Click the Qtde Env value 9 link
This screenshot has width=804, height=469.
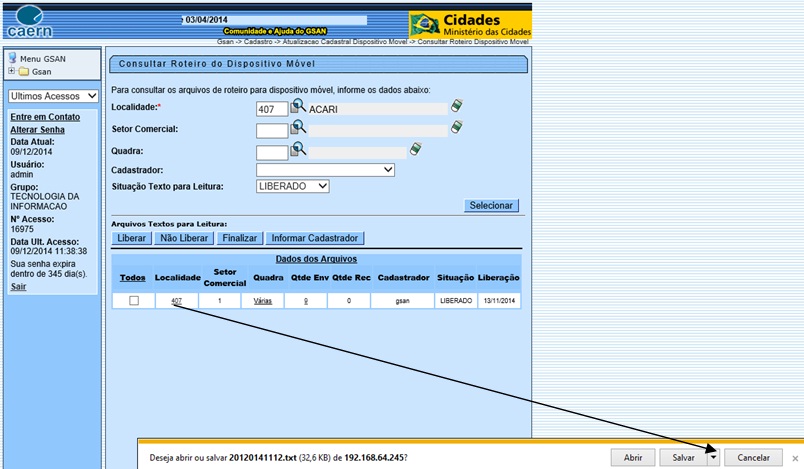coord(306,301)
